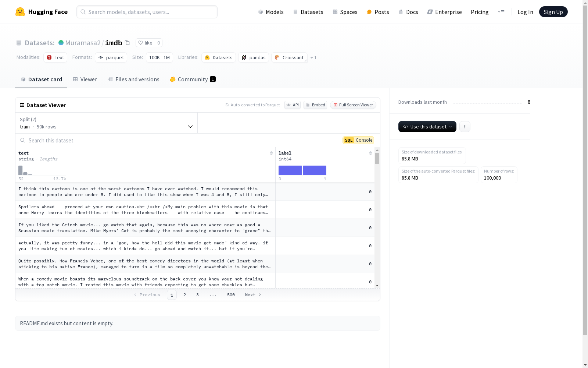Click the table scrollbar up arrow
Viewport: 588px width, 368px height.
tap(377, 150)
